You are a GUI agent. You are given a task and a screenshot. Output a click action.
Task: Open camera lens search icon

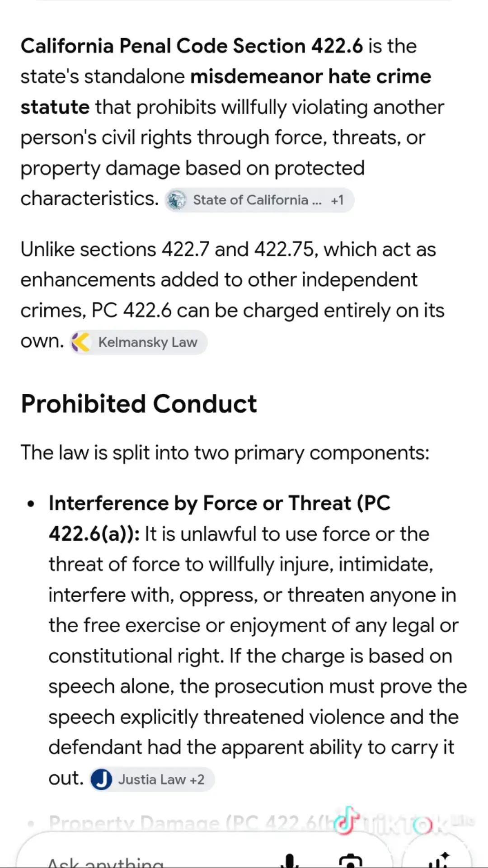click(350, 860)
